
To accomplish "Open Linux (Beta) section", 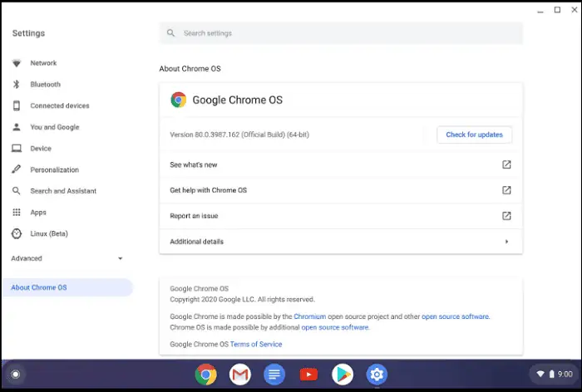I will pyautogui.click(x=49, y=233).
